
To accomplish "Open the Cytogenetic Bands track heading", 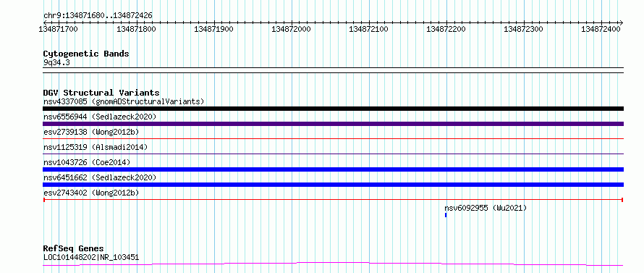I will pyautogui.click(x=86, y=54).
